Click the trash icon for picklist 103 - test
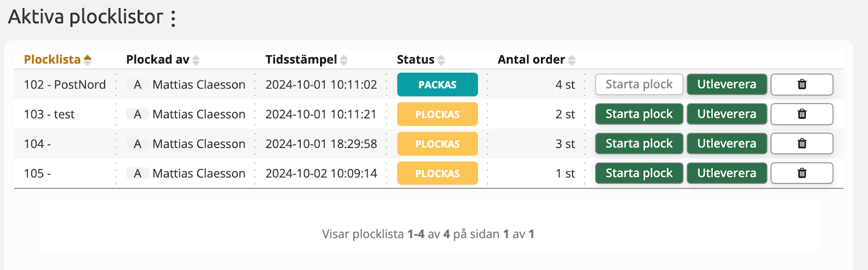868x270 pixels. click(802, 114)
